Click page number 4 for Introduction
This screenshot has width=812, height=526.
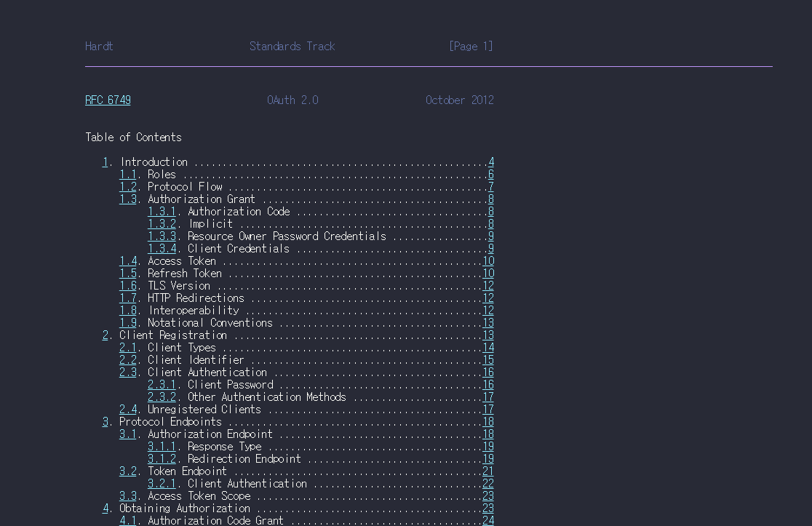click(x=491, y=162)
